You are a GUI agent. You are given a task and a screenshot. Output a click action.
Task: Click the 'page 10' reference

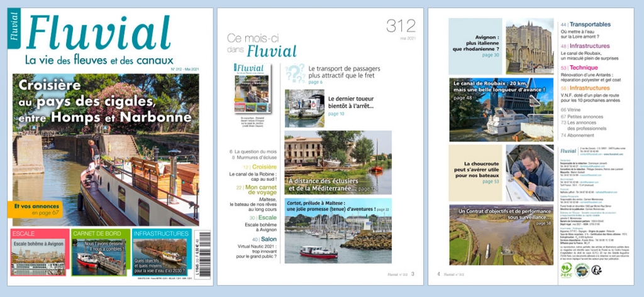[x=337, y=114]
